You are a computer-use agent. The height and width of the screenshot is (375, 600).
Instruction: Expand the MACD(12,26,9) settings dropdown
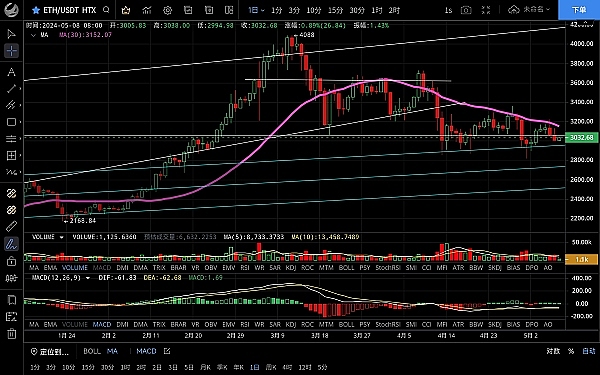pyautogui.click(x=88, y=278)
